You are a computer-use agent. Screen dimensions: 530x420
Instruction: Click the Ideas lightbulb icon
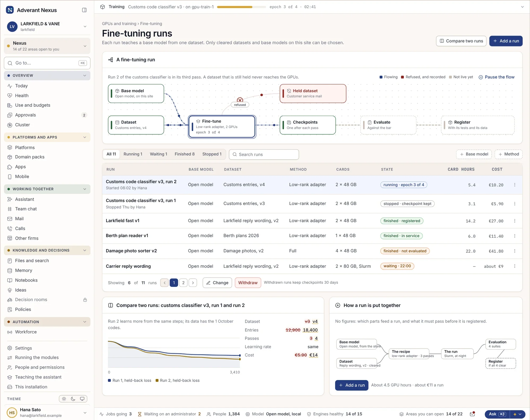(x=10, y=290)
